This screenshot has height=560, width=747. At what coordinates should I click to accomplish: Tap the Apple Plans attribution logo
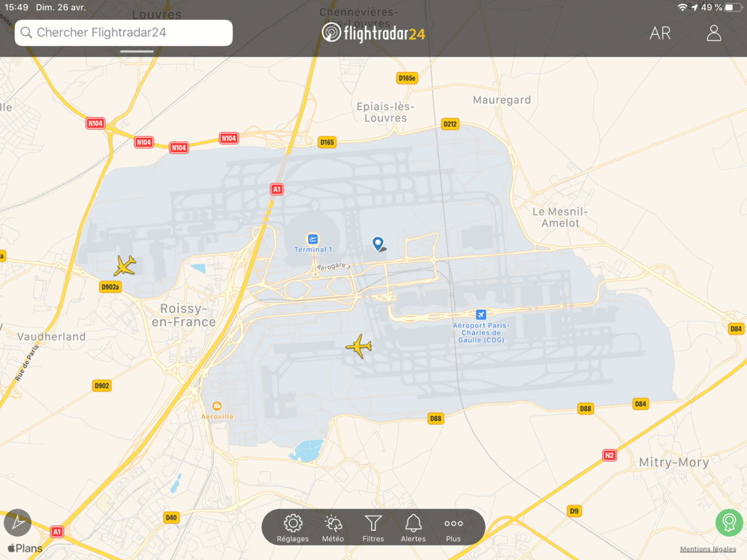(25, 548)
